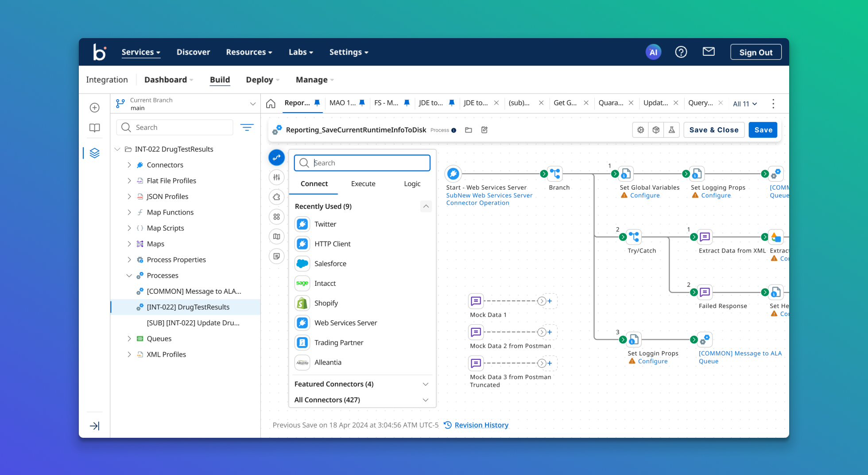Click the Boomi logo
Screen dimensions: 868x475
click(100, 52)
